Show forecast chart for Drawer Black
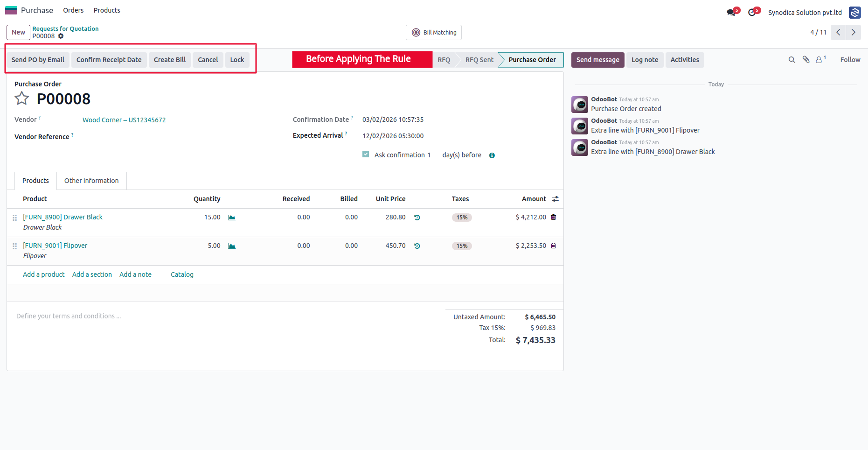868x450 pixels. click(x=232, y=218)
